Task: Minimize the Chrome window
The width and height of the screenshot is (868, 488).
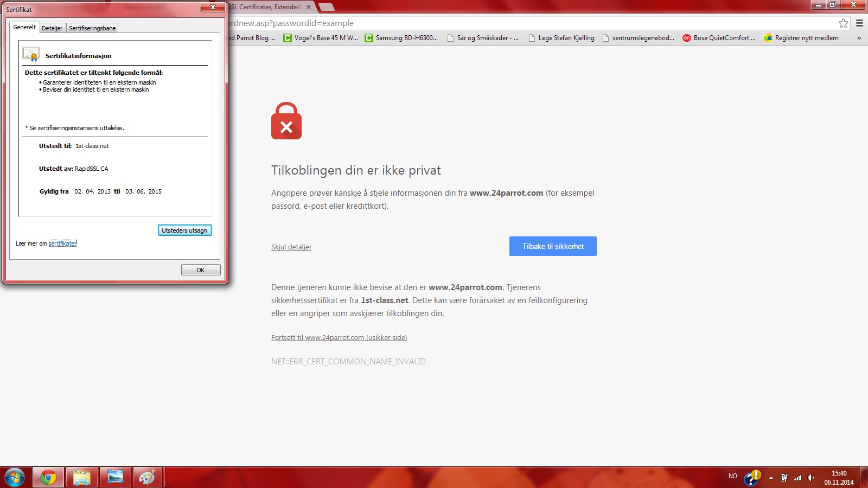Action: (x=819, y=5)
